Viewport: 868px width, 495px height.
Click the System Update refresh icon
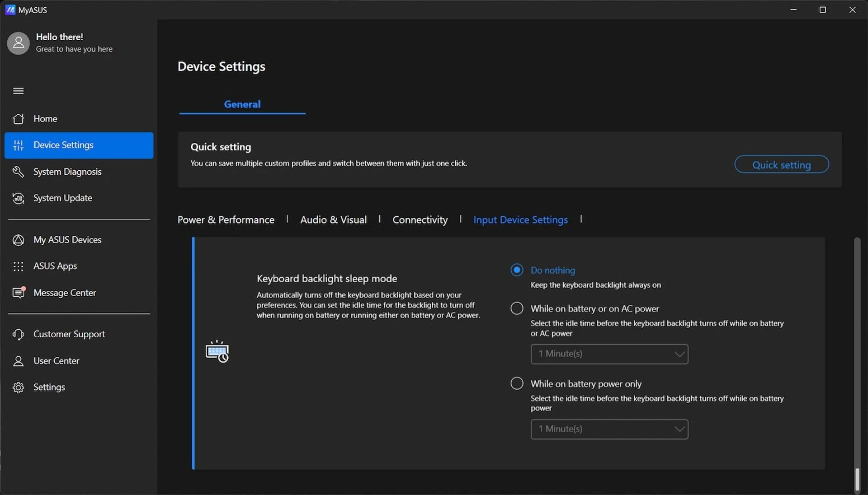[19, 198]
